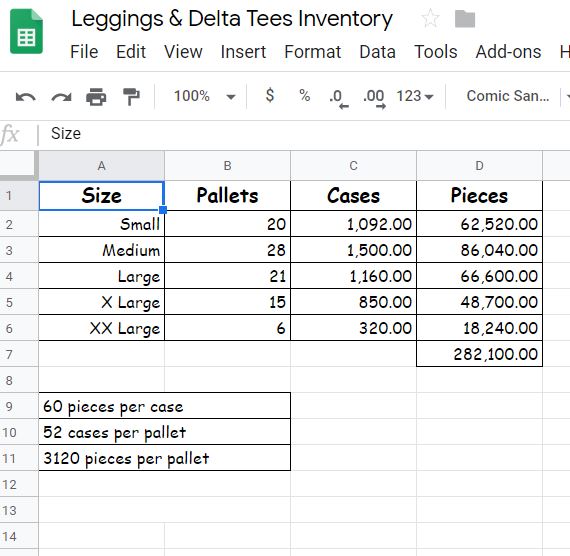This screenshot has height=556, width=570.
Task: Open the 123 more formats dropdown
Action: coord(414,96)
